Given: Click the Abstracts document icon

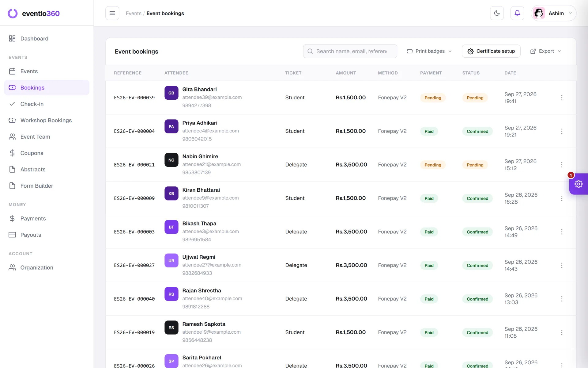Looking at the screenshot, I should tap(12, 169).
